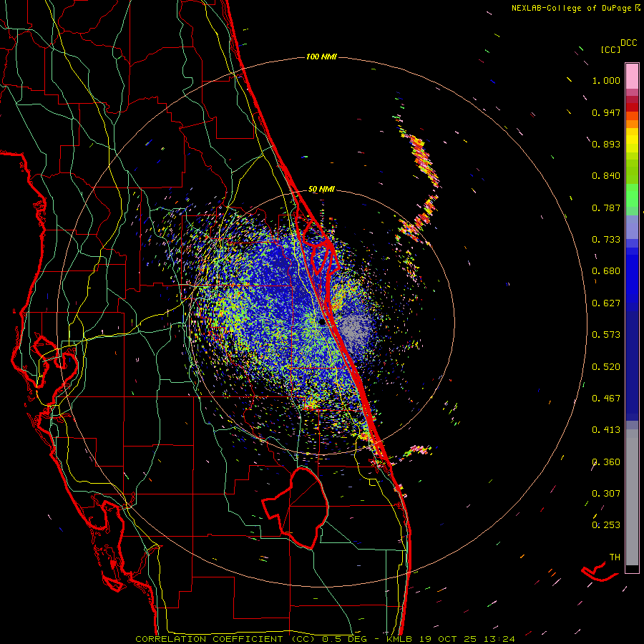Click the 0.520 scale value
This screenshot has width=644, height=644.
click(606, 367)
